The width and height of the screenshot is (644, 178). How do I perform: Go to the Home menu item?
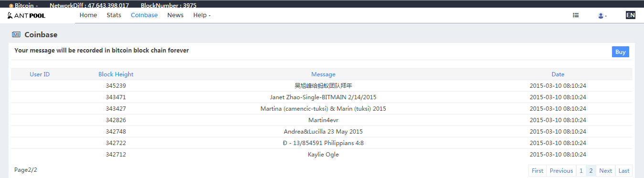[88, 15]
